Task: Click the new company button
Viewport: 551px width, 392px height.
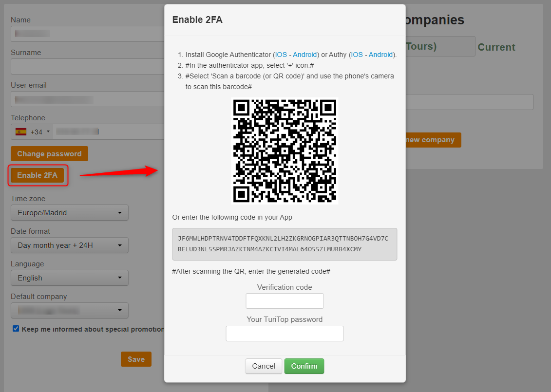Action: (x=433, y=140)
